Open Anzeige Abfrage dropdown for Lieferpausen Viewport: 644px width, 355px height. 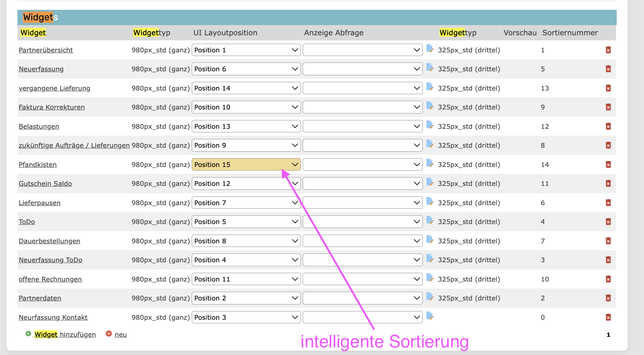click(x=362, y=203)
